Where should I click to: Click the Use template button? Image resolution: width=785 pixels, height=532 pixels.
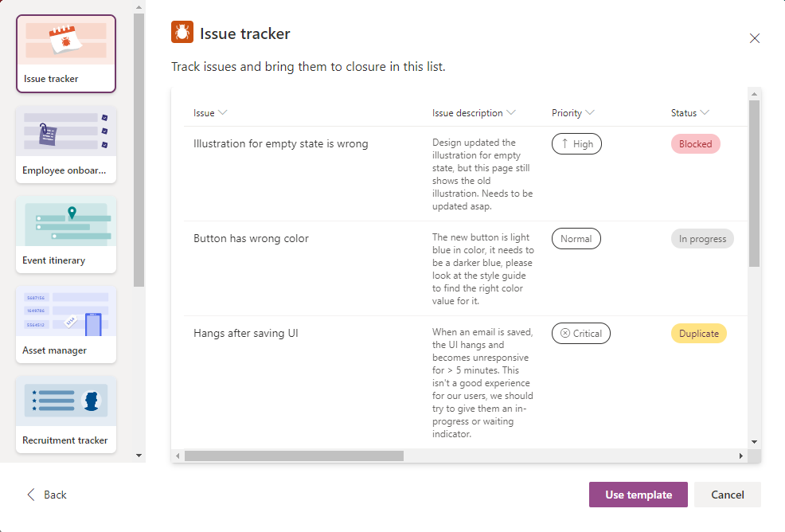pyautogui.click(x=638, y=495)
